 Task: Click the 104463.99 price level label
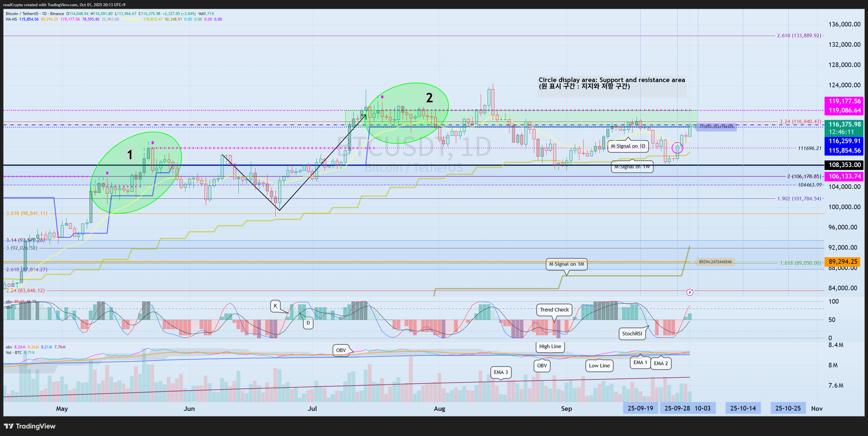[809, 185]
